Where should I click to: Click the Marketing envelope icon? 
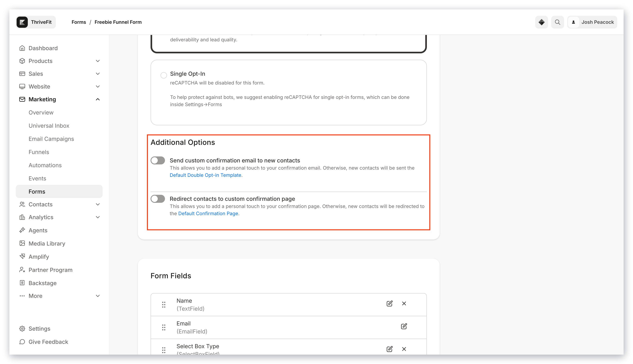[x=22, y=99]
